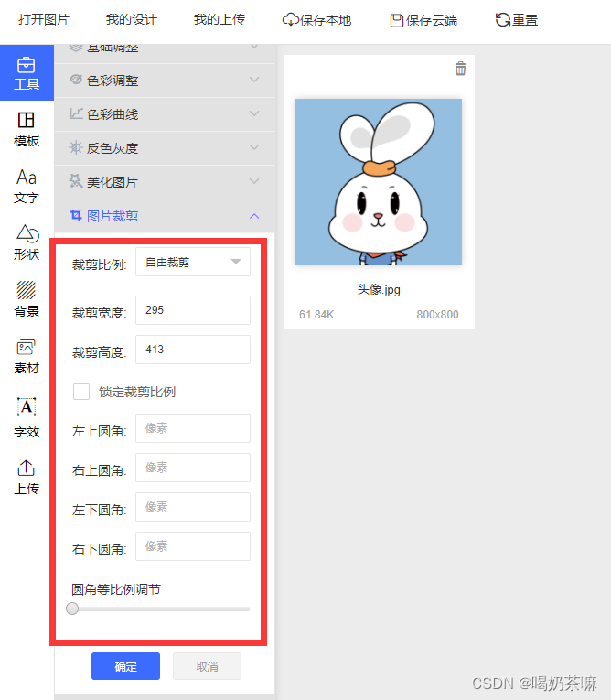Click the refresh icon for 重置
This screenshot has width=611, height=700.
(503, 19)
